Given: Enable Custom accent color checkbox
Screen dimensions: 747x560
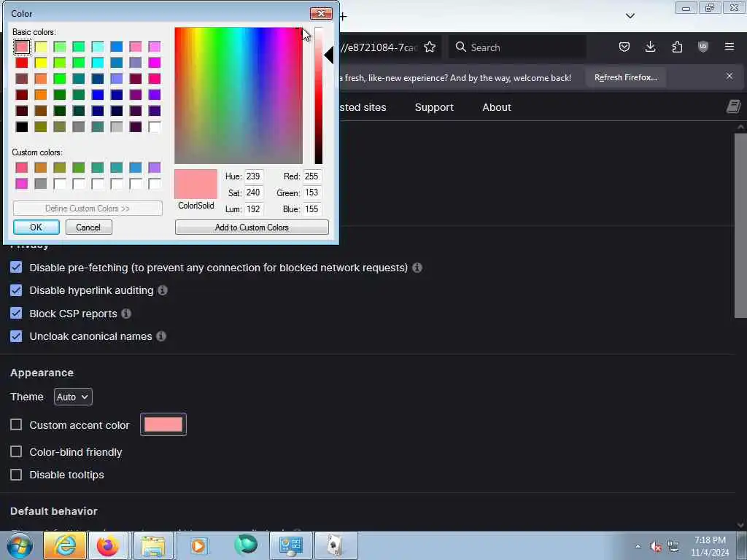Looking at the screenshot, I should click(16, 424).
